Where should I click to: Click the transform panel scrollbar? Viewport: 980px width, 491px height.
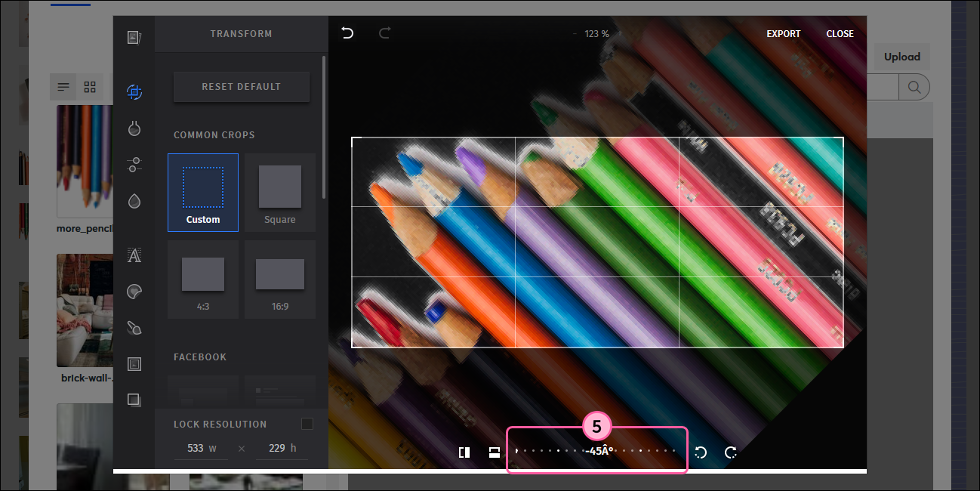coord(325,128)
